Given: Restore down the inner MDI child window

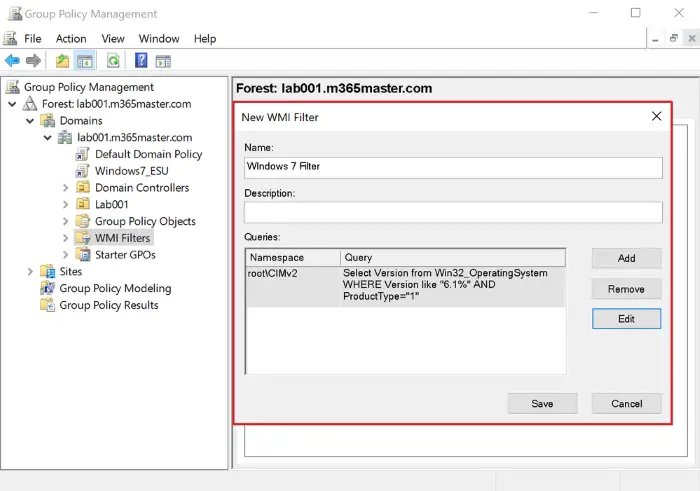Looking at the screenshot, I should [674, 38].
